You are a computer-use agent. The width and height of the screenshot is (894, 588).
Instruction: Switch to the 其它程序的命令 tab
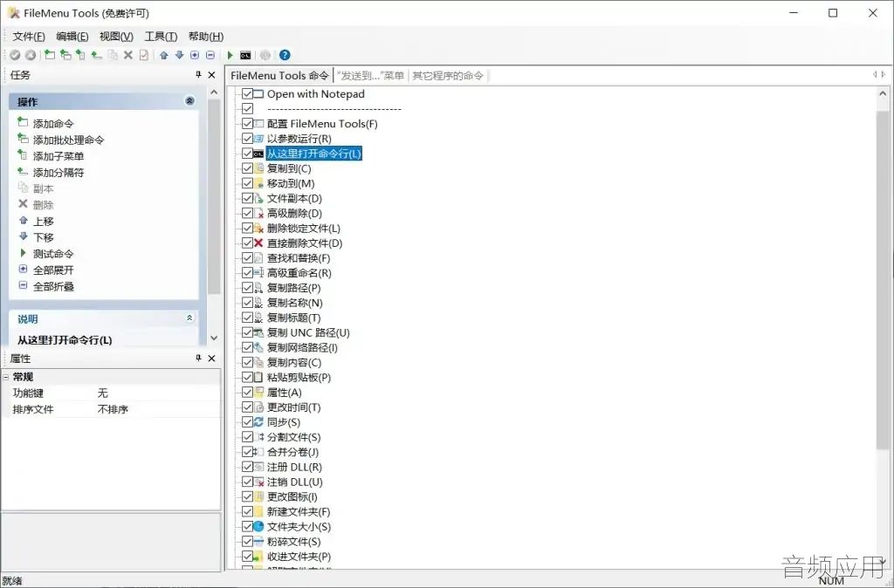point(448,75)
